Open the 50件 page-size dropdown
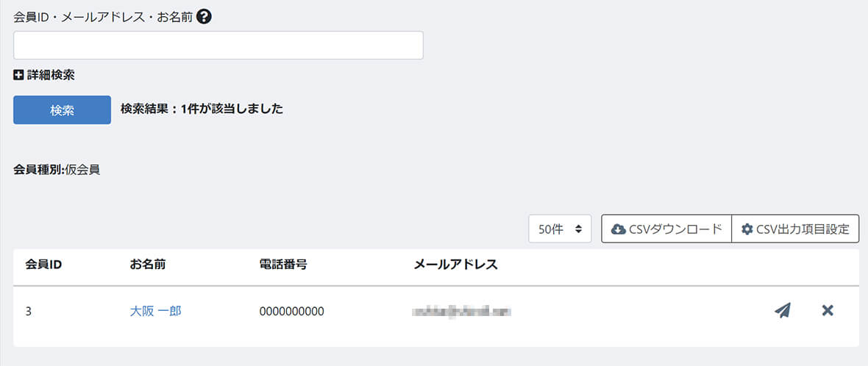This screenshot has width=868, height=366. click(x=561, y=229)
